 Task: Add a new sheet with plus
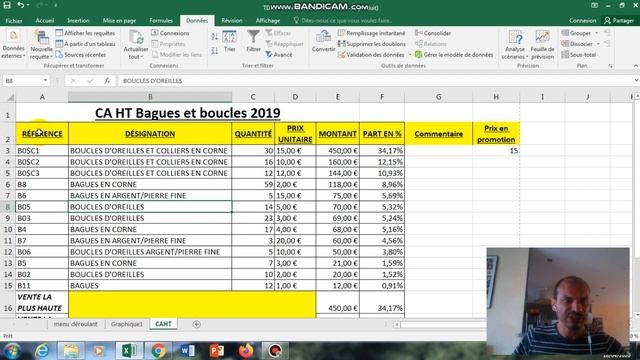point(196,324)
